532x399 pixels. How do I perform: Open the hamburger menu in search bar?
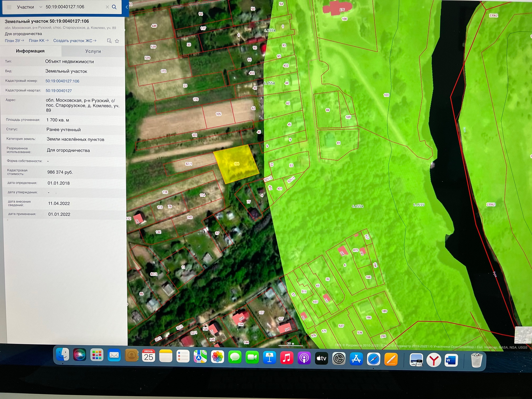(x=9, y=7)
